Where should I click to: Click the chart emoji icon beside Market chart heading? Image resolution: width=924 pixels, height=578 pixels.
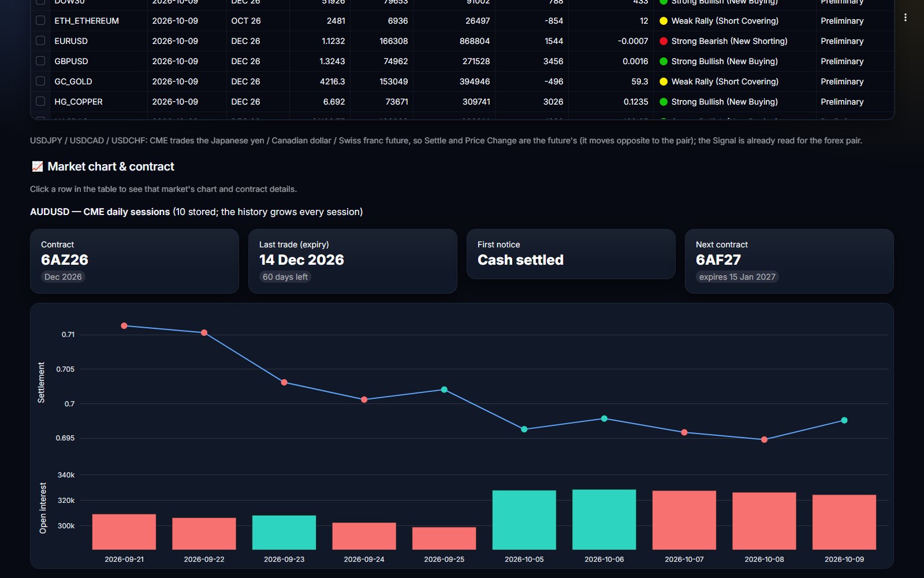[x=37, y=166]
